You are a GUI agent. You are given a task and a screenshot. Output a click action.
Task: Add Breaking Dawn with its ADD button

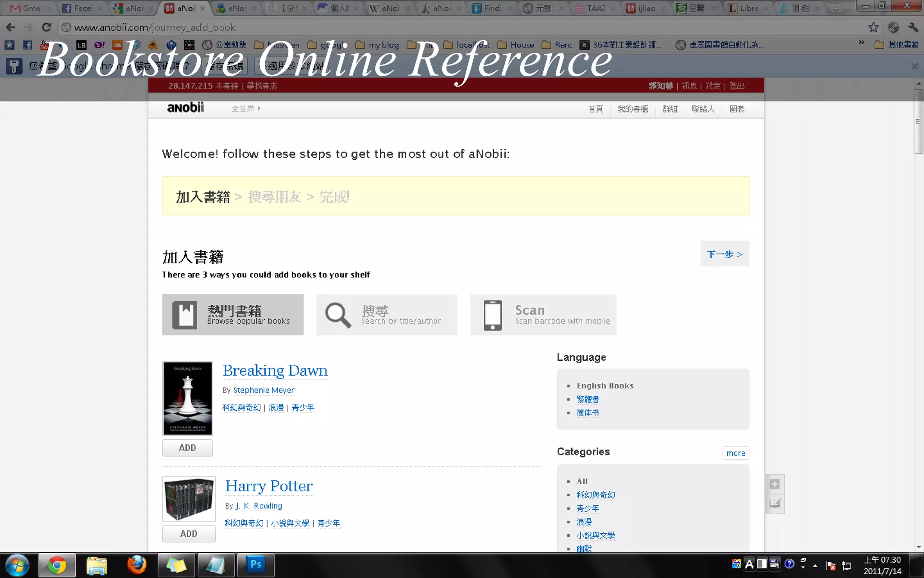pyautogui.click(x=187, y=447)
